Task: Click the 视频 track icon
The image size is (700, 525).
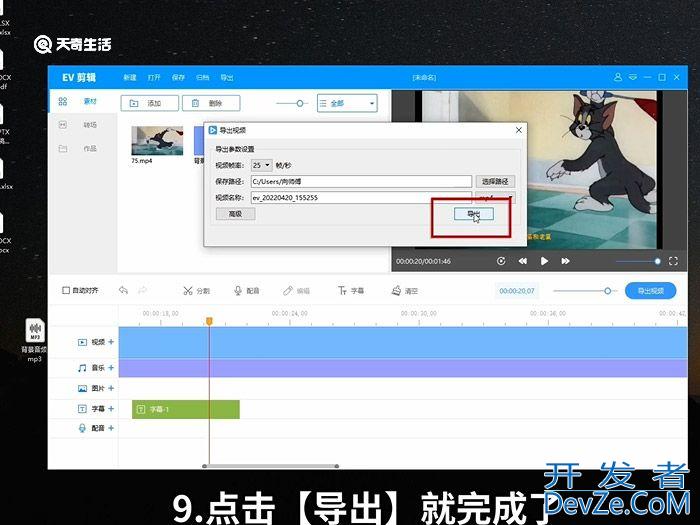Action: pos(83,342)
